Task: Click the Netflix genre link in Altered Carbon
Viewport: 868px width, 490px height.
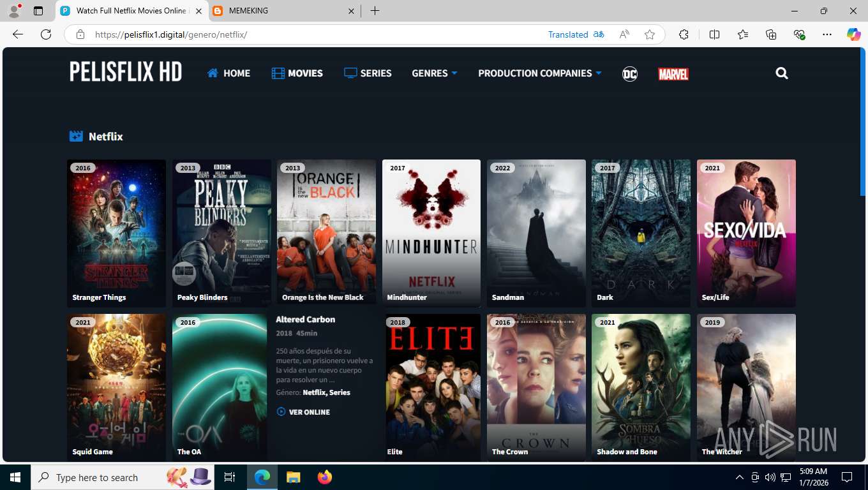Action: pyautogui.click(x=315, y=392)
